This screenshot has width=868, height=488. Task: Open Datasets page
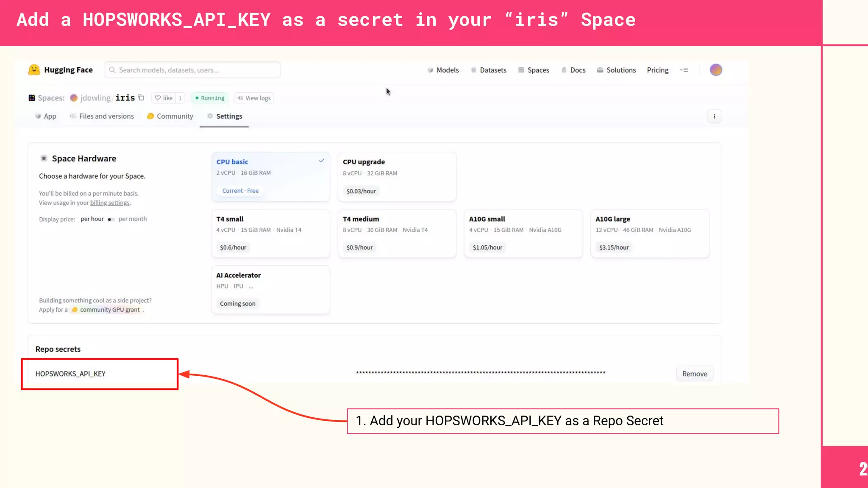click(489, 70)
